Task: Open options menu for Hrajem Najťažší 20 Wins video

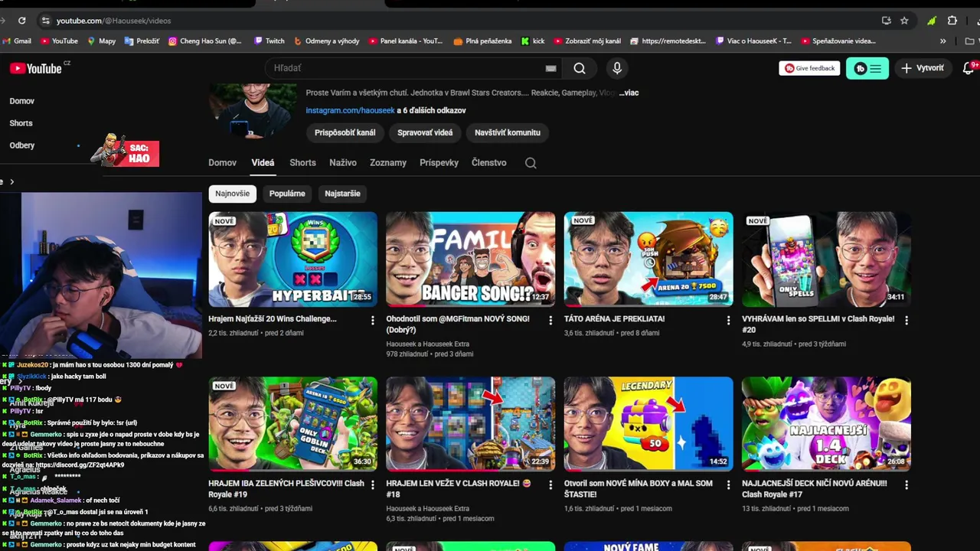Action: pyautogui.click(x=373, y=320)
